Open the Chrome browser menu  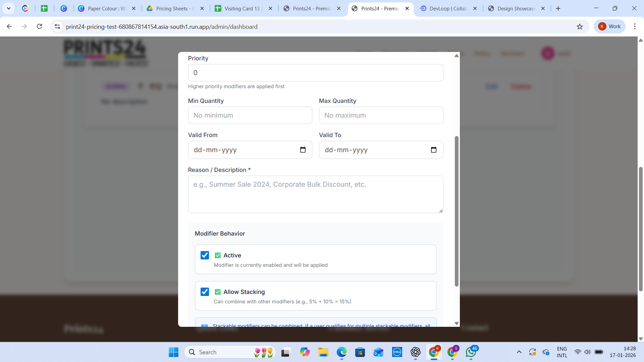click(635, 26)
